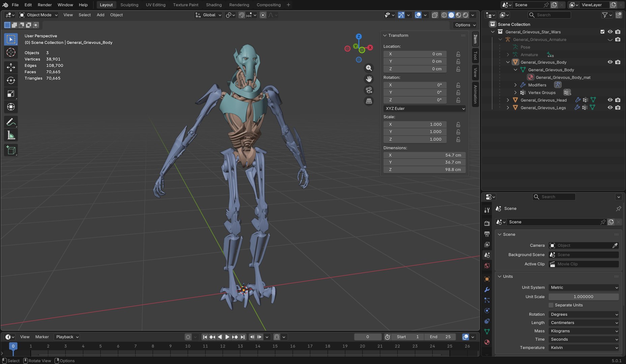Click the Options button in viewport header
Image resolution: width=626 pixels, height=364 pixels.
click(465, 25)
